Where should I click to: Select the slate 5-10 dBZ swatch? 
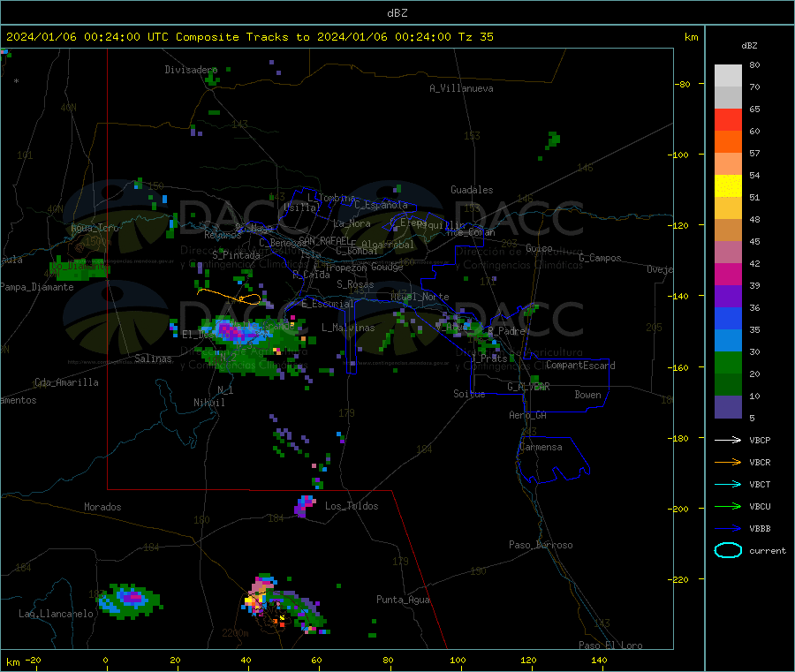(728, 407)
